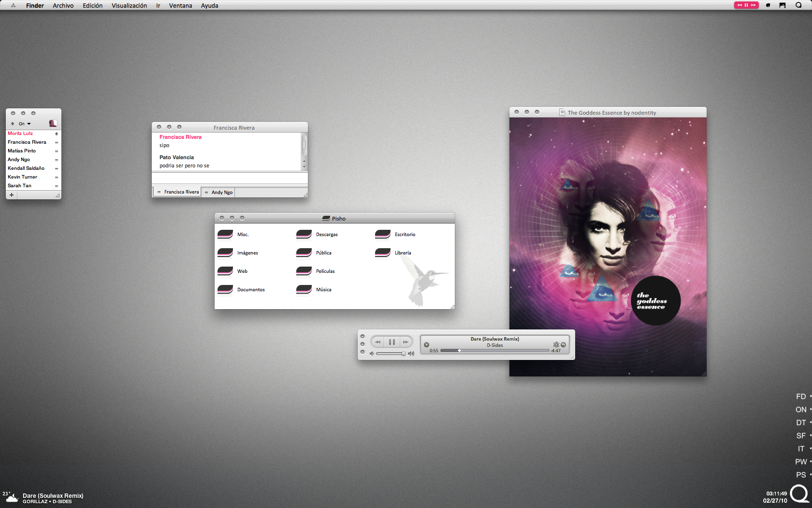Image resolution: width=812 pixels, height=508 pixels.
Task: Open the ON shortcut on the right edge
Action: tap(801, 410)
